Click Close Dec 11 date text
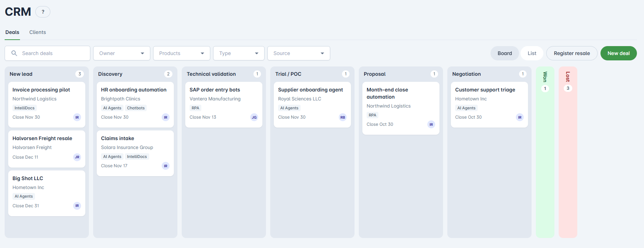This screenshot has width=644, height=248. (25, 157)
